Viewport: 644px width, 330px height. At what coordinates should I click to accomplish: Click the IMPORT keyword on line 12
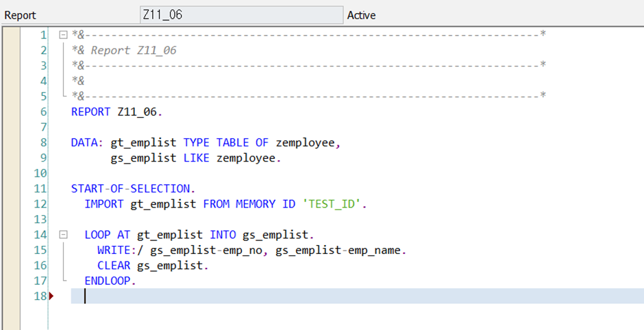104,204
